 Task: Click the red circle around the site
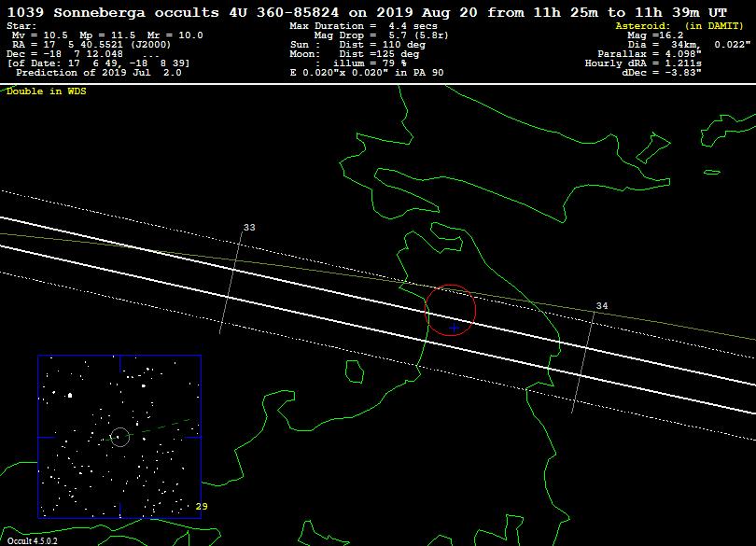[x=450, y=310]
